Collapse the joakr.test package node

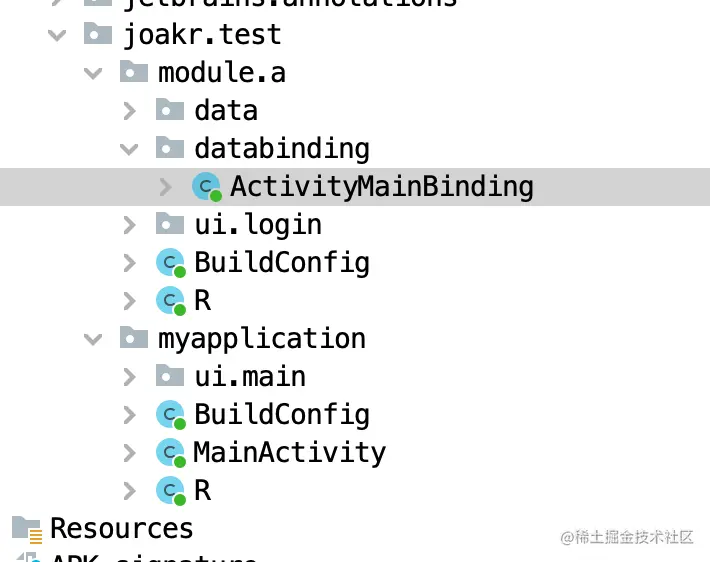tap(57, 35)
